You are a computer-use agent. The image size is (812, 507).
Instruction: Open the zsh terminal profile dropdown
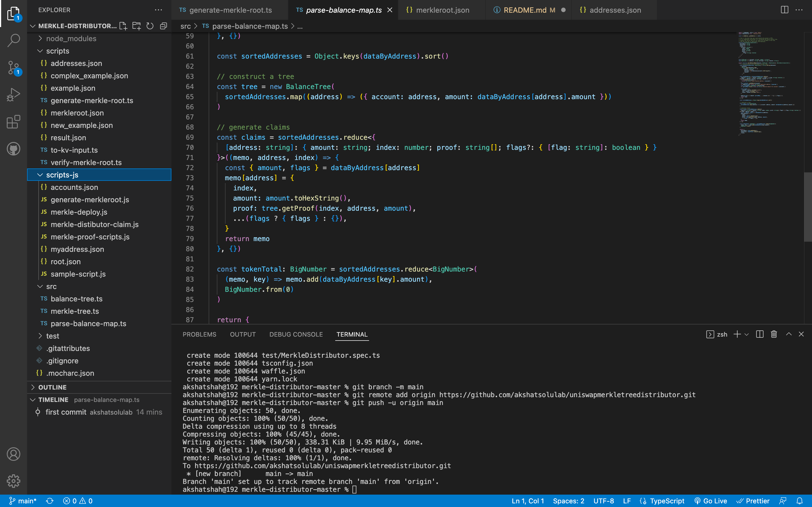[x=746, y=334]
